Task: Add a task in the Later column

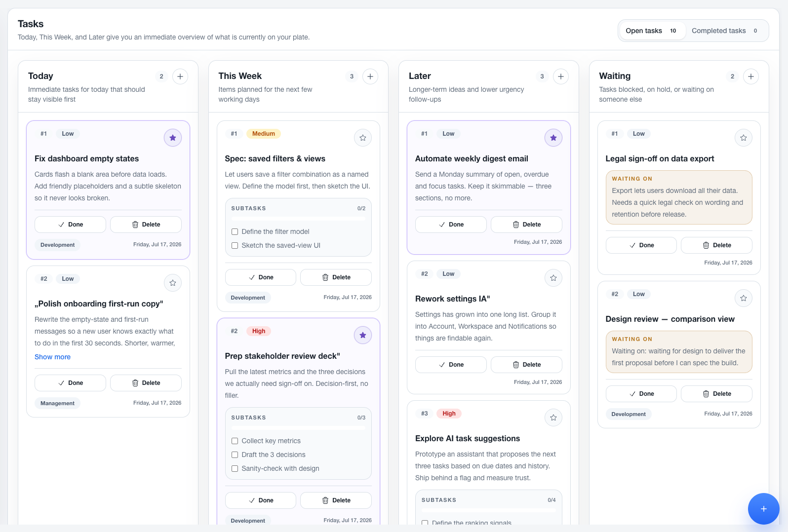Action: point(561,76)
